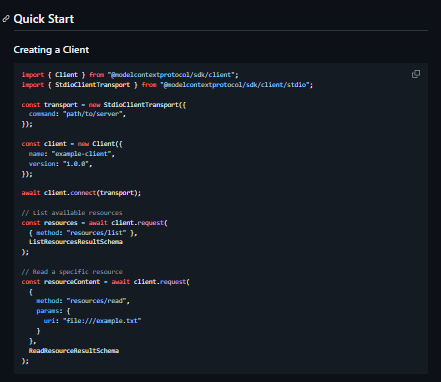Click the "resources/read" method string
Image resolution: width=441 pixels, height=382 pixels.
98,301
